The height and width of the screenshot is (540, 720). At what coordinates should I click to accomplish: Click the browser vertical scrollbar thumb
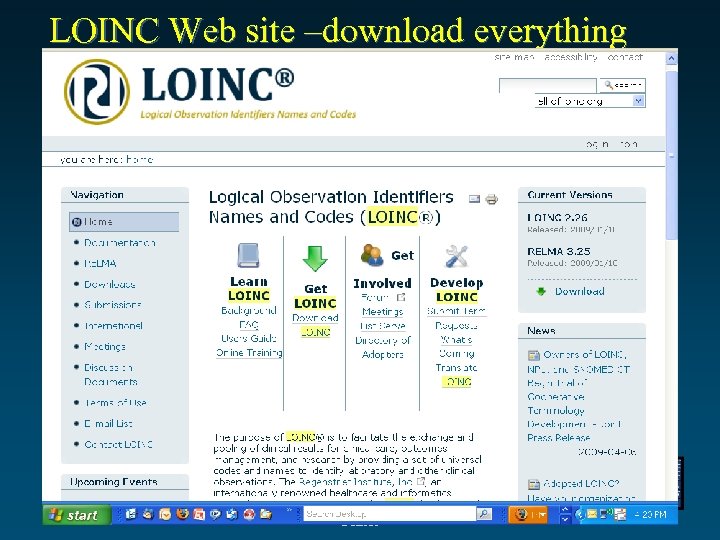click(x=671, y=155)
